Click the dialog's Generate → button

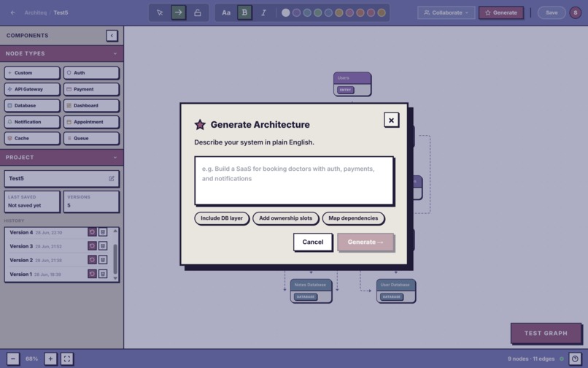365,242
